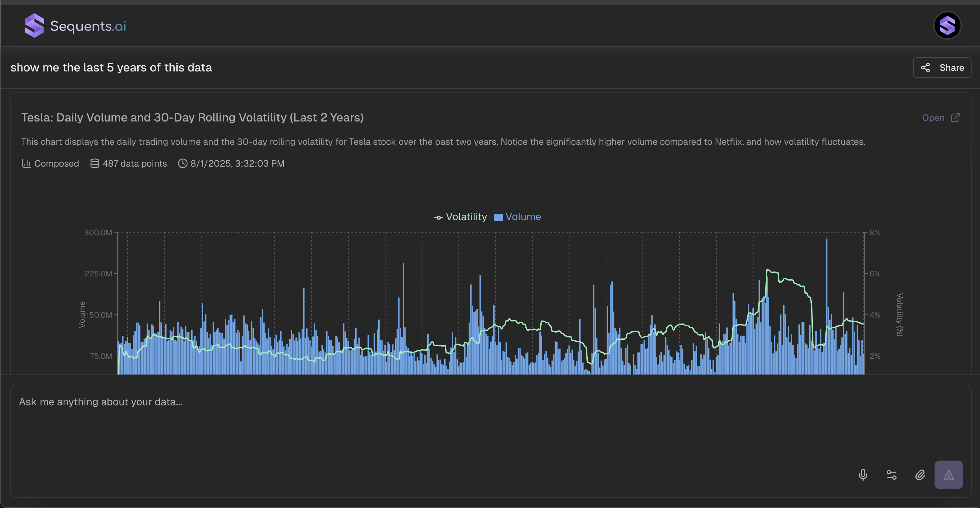Click the clock icon beside the timestamp

coord(182,163)
